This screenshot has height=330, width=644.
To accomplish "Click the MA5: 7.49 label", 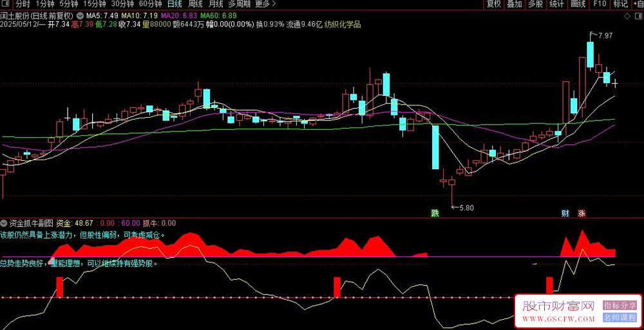I will click(102, 15).
